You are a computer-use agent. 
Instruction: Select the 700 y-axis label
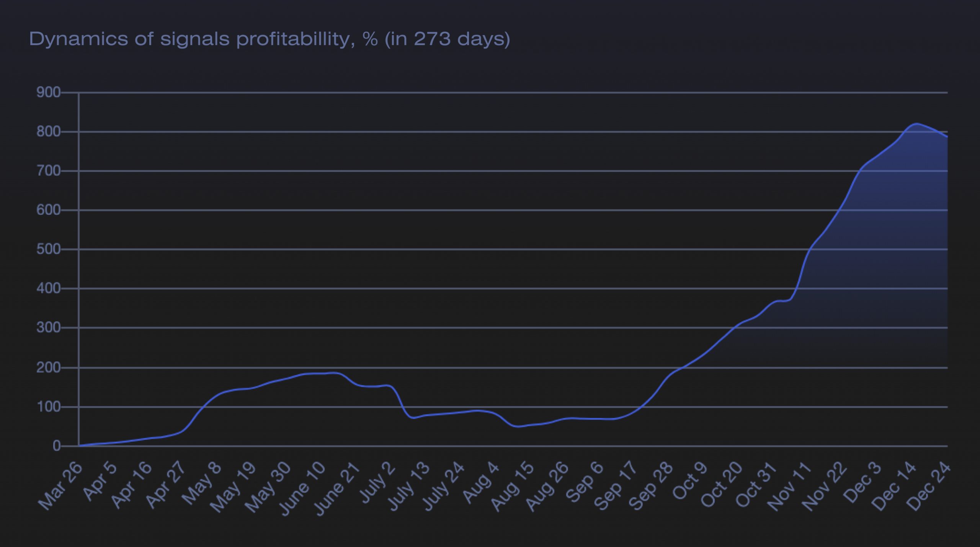[x=48, y=171]
